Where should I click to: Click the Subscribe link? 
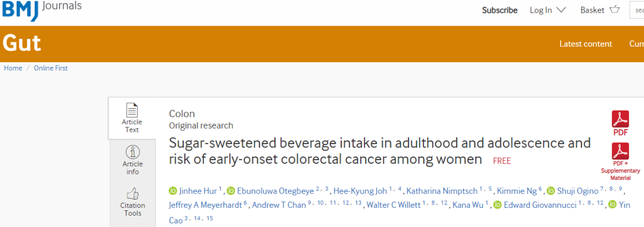click(x=500, y=10)
